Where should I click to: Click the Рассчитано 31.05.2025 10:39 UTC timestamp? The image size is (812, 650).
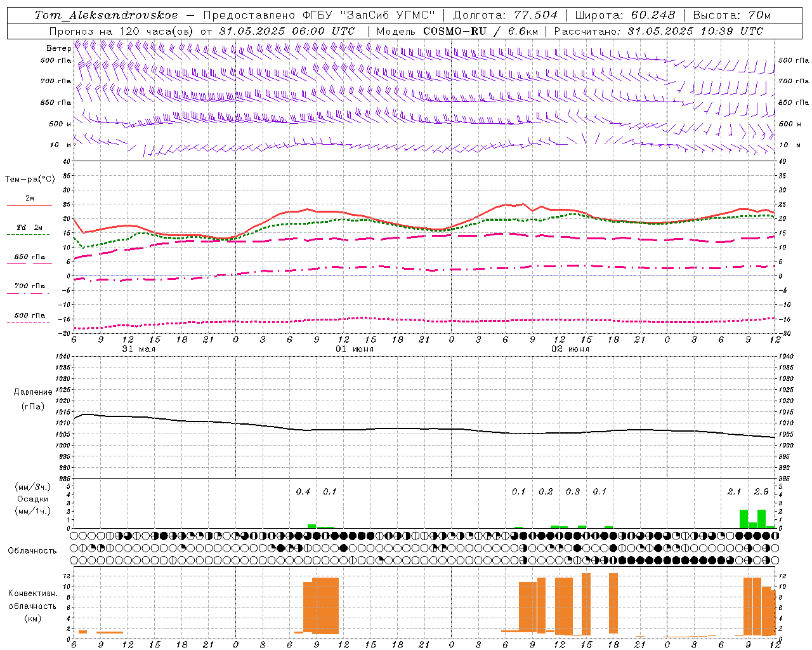[658, 31]
